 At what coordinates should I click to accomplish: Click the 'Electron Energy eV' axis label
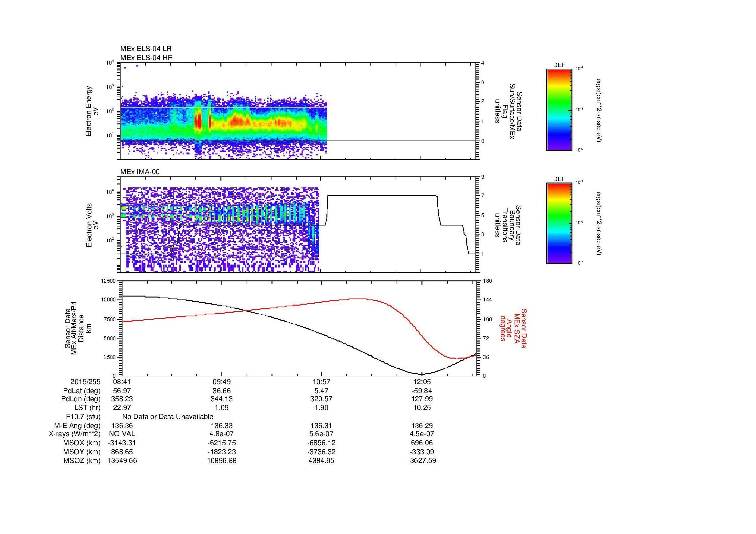(92, 111)
